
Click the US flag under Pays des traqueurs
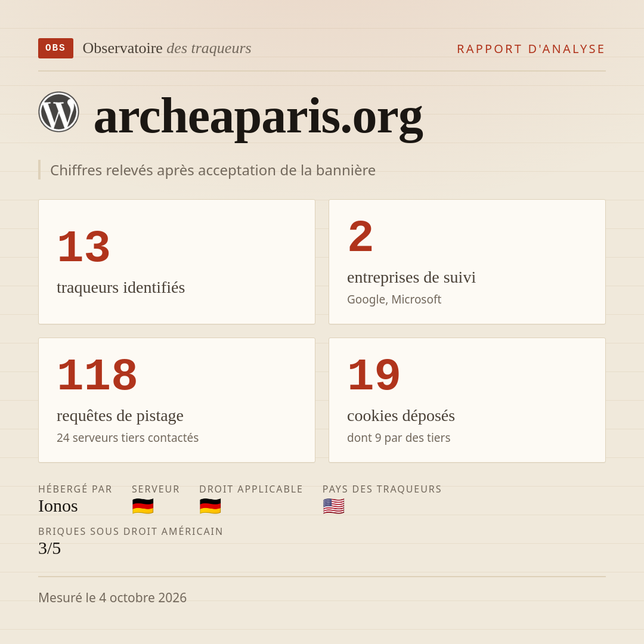pos(333,506)
